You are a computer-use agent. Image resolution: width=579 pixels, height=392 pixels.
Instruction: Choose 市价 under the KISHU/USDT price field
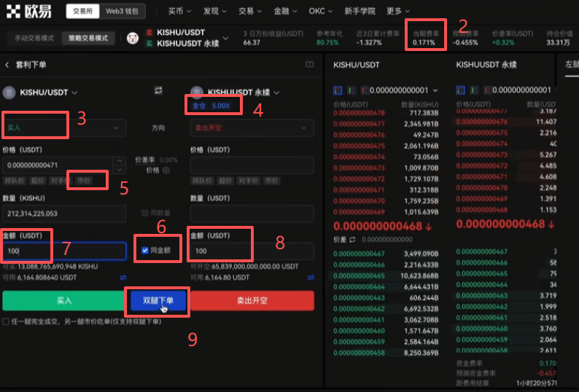click(83, 181)
